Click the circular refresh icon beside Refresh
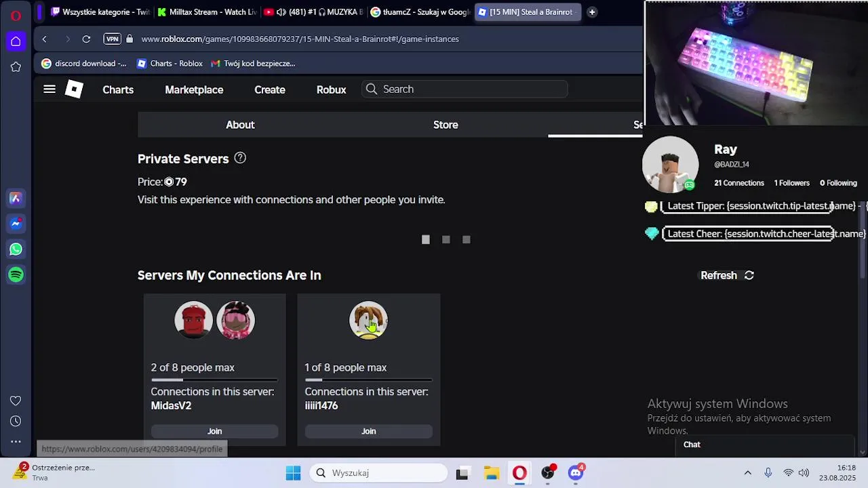The height and width of the screenshot is (488, 868). [749, 275]
